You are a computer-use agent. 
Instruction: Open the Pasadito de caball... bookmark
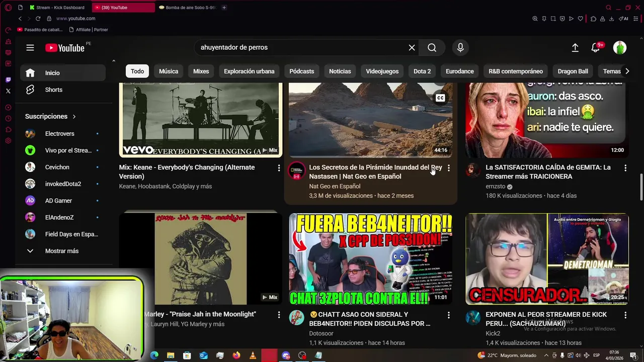pos(39,30)
